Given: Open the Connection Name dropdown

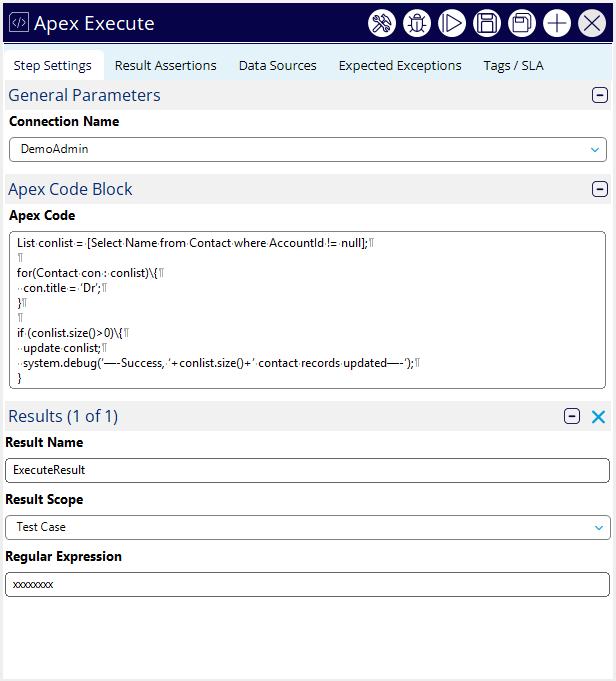Looking at the screenshot, I should pyautogui.click(x=308, y=149).
